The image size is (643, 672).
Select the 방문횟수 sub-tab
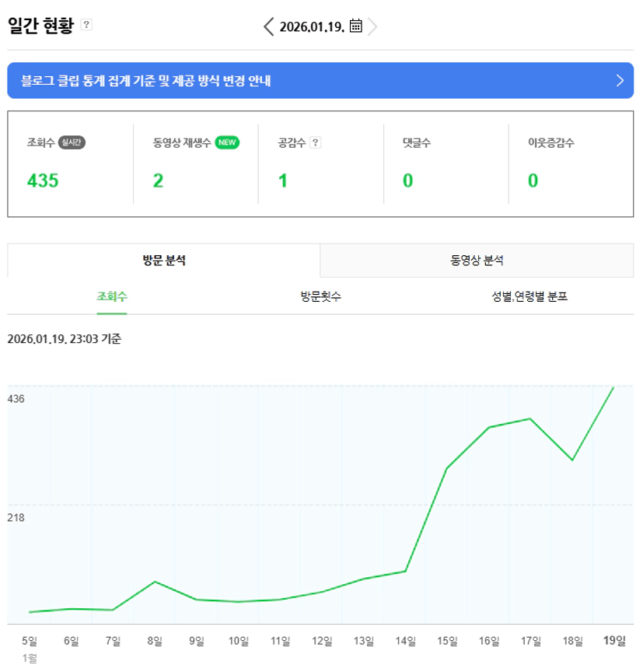tap(320, 296)
